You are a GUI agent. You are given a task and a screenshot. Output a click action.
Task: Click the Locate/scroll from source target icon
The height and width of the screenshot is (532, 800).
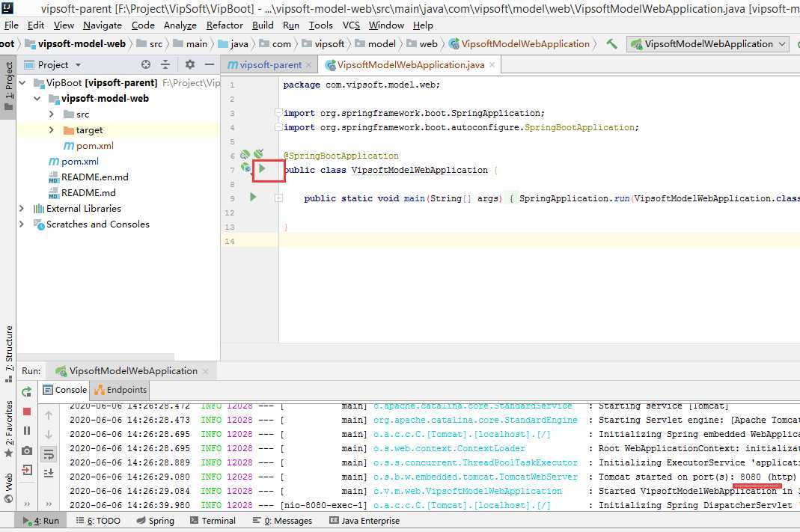(146, 64)
